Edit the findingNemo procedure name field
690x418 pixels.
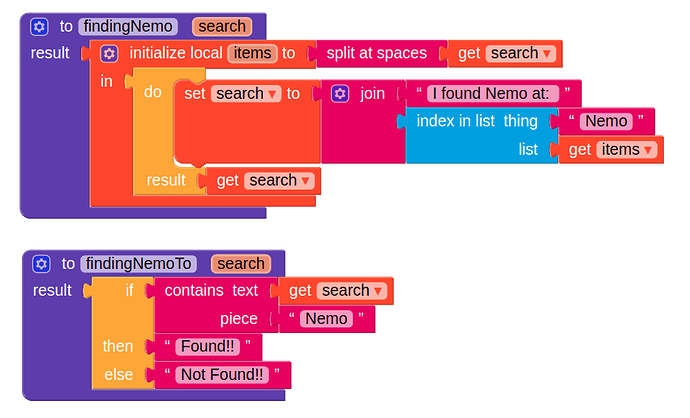128,27
